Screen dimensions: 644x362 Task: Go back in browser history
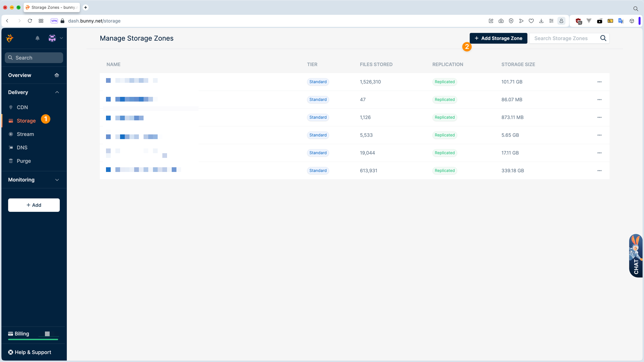point(7,21)
